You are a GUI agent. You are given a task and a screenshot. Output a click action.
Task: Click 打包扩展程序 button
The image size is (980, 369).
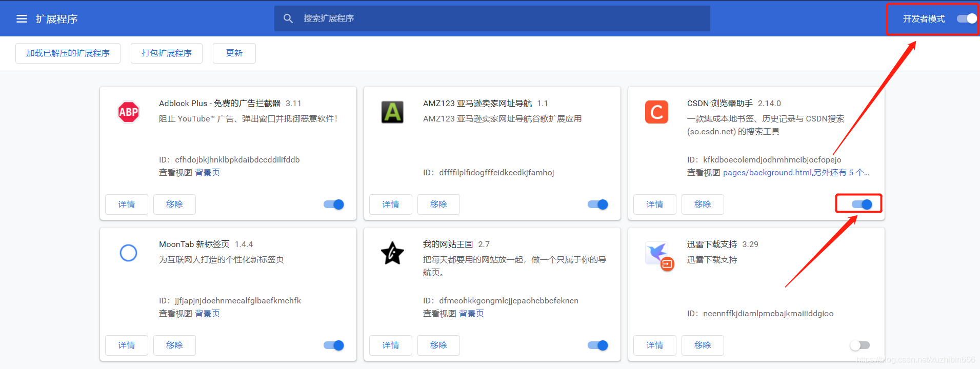click(167, 53)
